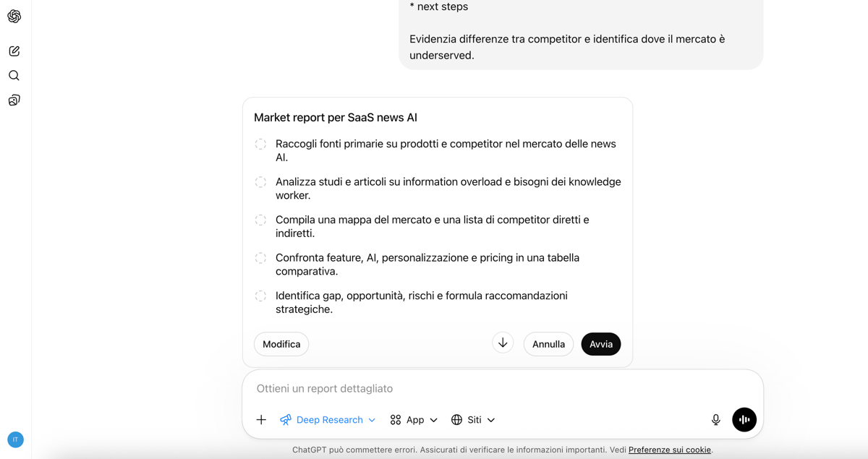Click the plus attach icon
The image size is (868, 459).
point(261,420)
